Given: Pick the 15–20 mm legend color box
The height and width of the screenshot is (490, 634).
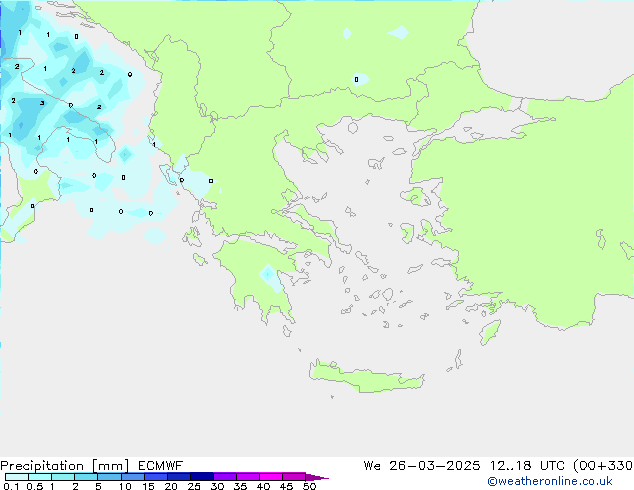Looking at the screenshot, I should (156, 477).
